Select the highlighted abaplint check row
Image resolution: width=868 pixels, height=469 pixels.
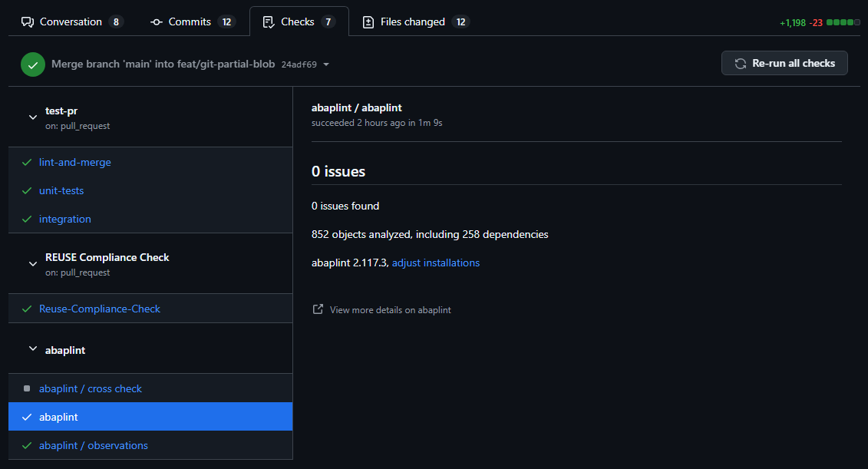click(150, 417)
